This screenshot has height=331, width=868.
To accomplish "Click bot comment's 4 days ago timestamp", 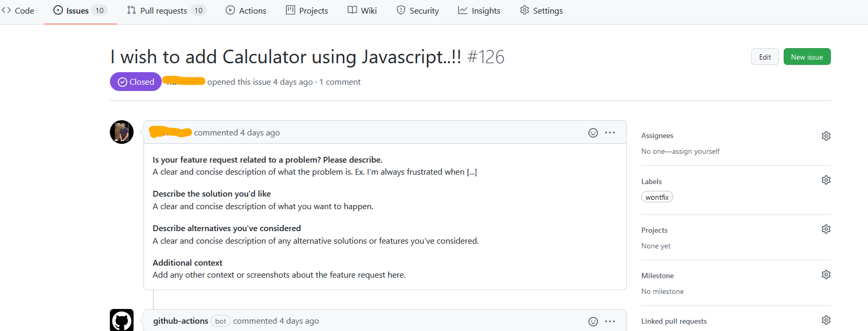I will click(x=299, y=321).
